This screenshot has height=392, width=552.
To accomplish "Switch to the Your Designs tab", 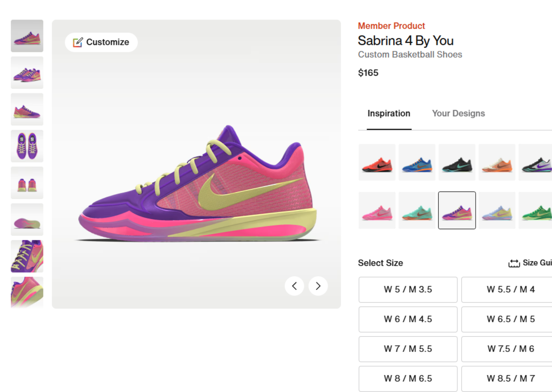I will [x=458, y=113].
